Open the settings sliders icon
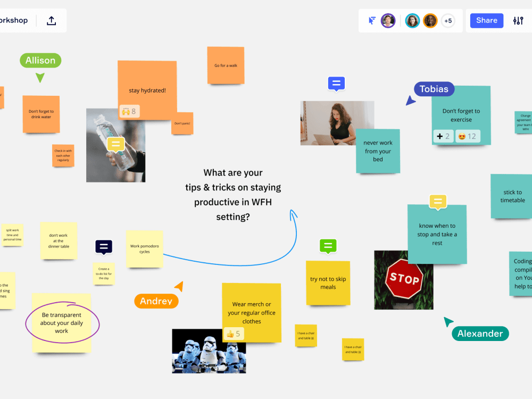Screen dimensions: 532x399 [518, 21]
